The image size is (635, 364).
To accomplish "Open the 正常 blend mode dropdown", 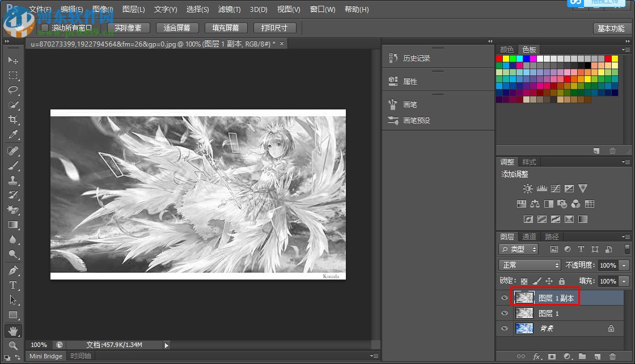I will [x=530, y=265].
